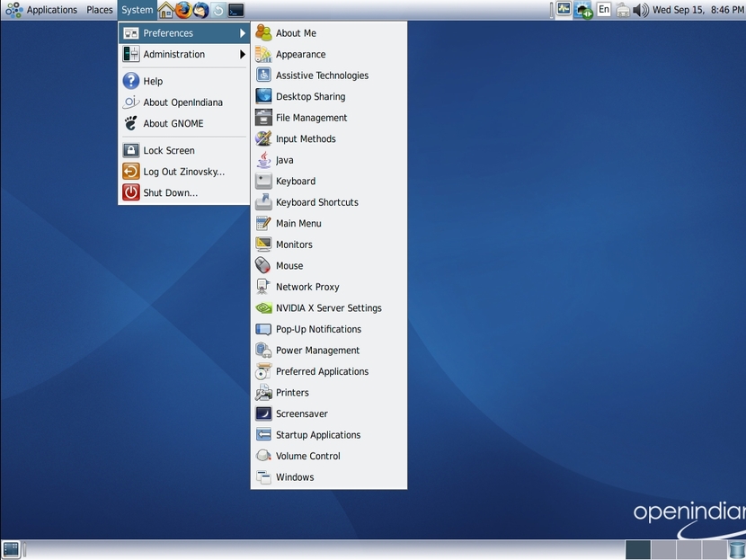Viewport: 746px width, 560px height.
Task: Open Time Slider icon in top panel
Action: pos(218,10)
